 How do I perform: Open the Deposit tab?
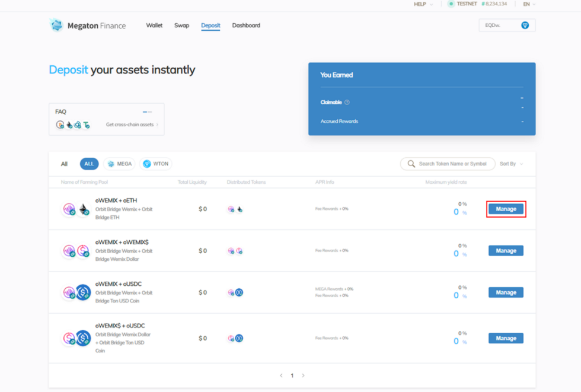tap(210, 26)
